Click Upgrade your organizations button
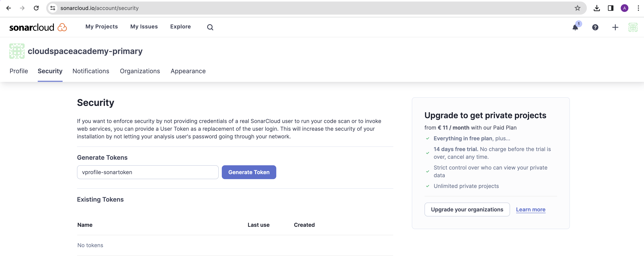Viewport: 644px width, 266px height. pos(467,210)
